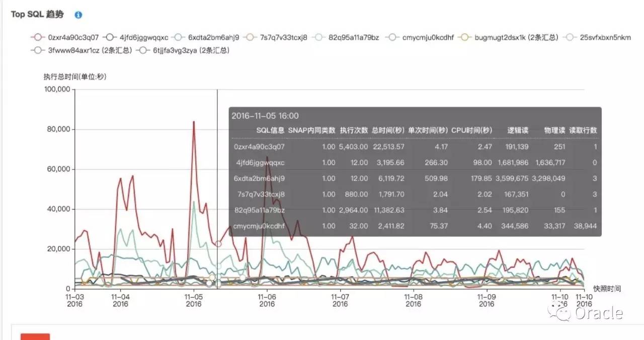
Task: Click the 2016-11-05 16:00 tooltip title
Action: [x=265, y=116]
